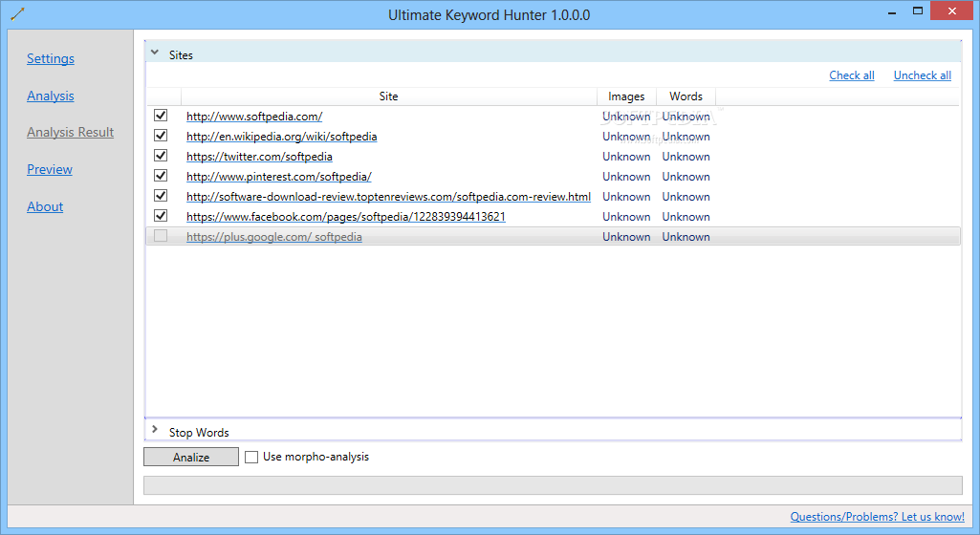
Task: Open the https://twitter.com/softpedia link
Action: coord(259,156)
